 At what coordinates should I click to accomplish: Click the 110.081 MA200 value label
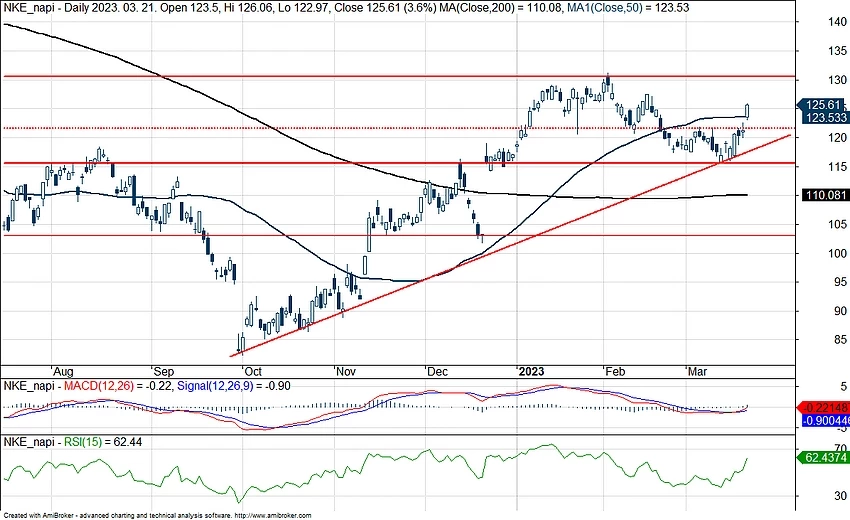point(826,195)
